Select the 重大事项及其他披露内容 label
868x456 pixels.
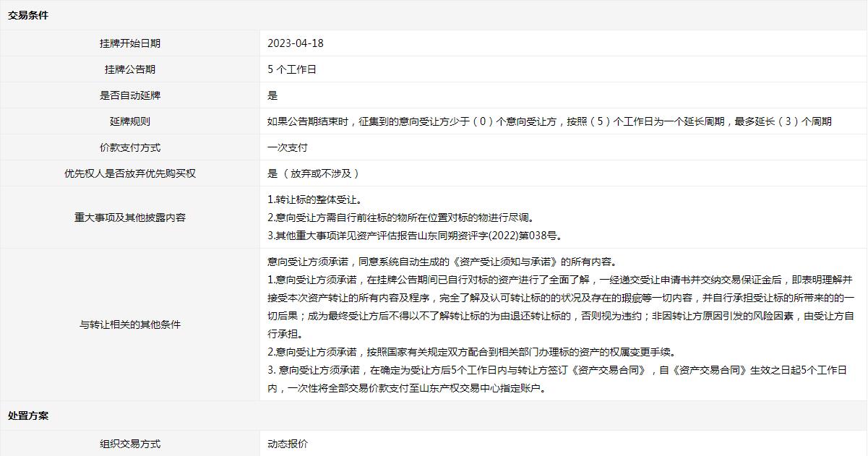point(130,218)
